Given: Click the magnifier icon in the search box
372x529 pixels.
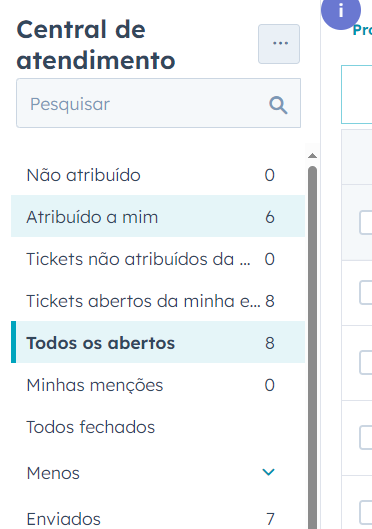Looking at the screenshot, I should click(x=278, y=105).
